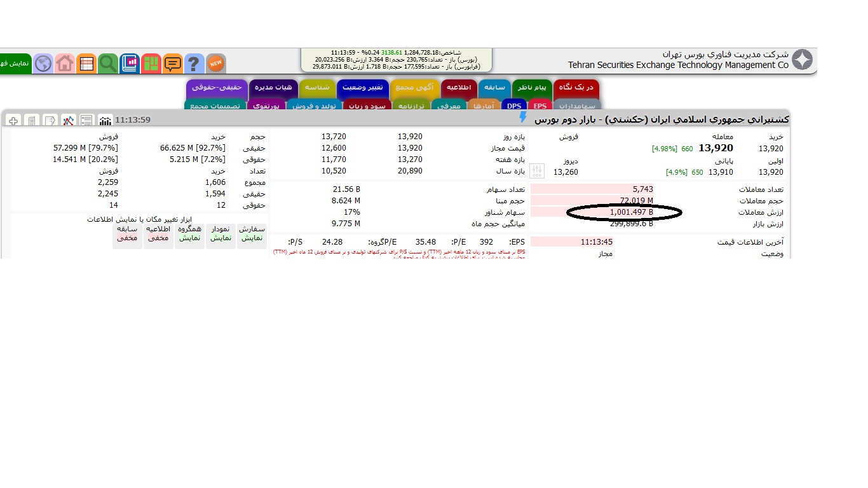Click group P/E value 24.28
Screen dimensions: 868x488
(x=332, y=242)
